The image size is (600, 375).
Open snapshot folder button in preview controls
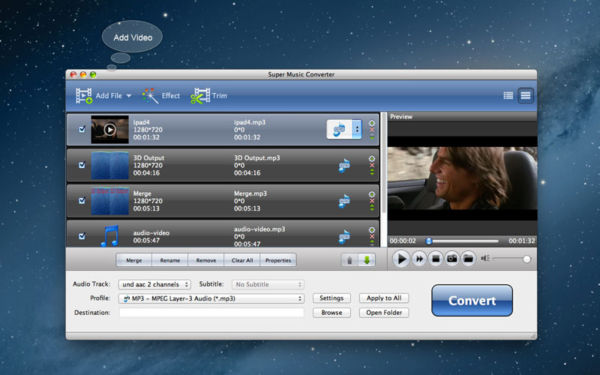click(468, 259)
